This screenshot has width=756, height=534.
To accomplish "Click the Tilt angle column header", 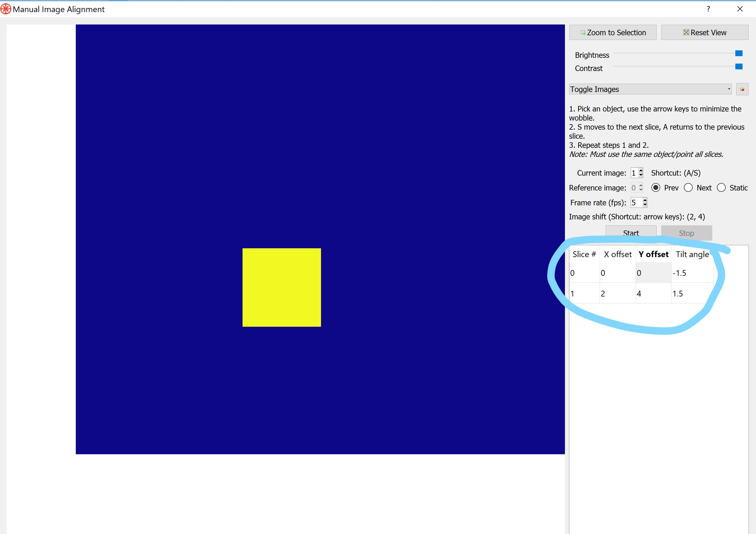I will (692, 254).
